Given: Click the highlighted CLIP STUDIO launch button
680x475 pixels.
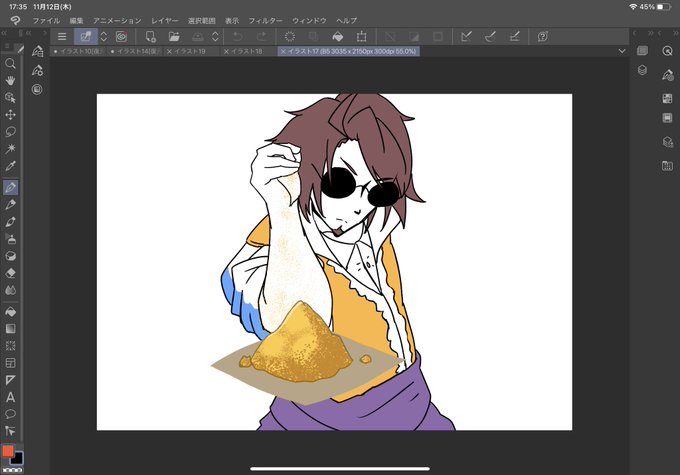Looking at the screenshot, I should tap(85, 36).
